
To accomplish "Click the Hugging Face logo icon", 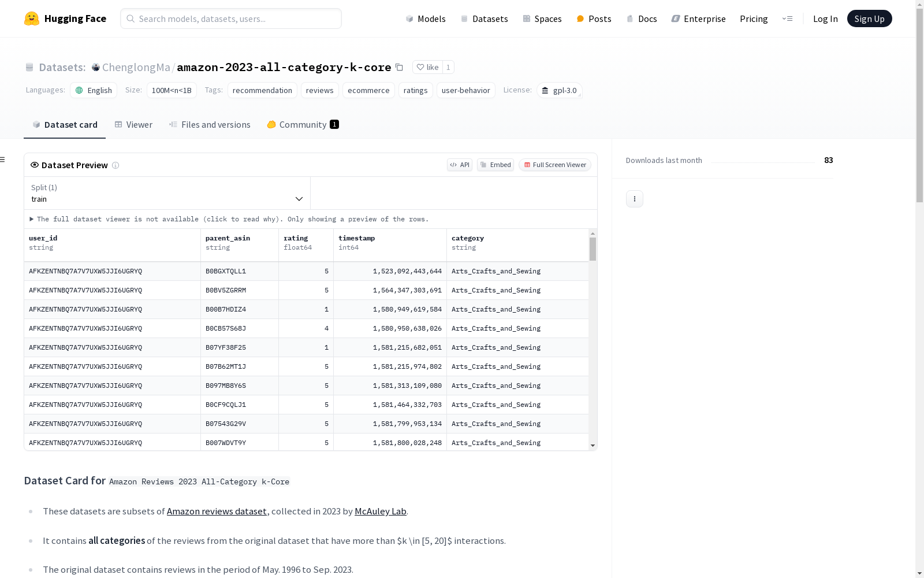I will pyautogui.click(x=32, y=18).
